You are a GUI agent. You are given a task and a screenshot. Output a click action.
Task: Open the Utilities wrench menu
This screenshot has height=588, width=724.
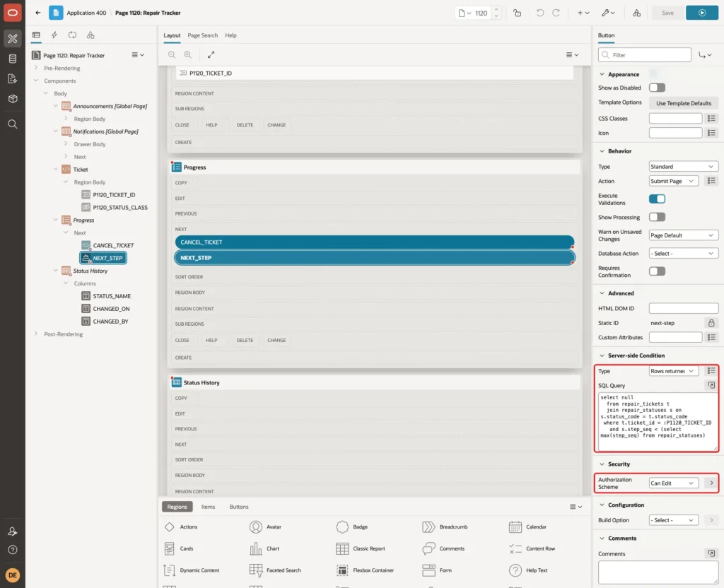point(608,13)
